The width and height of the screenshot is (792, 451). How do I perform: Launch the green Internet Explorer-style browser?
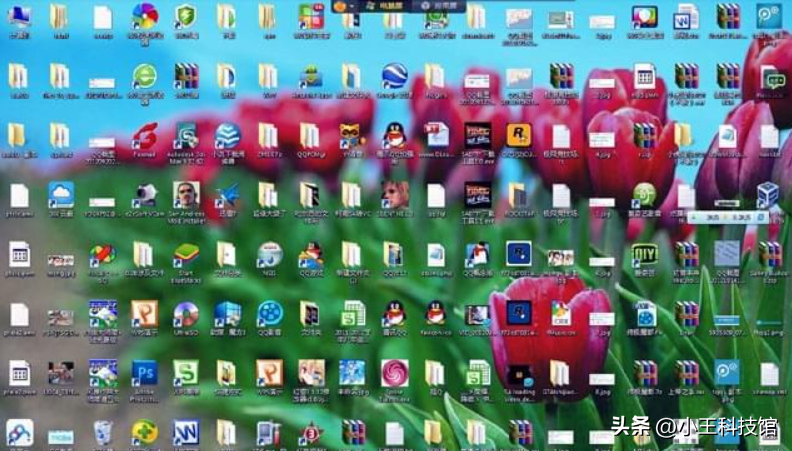[x=144, y=76]
